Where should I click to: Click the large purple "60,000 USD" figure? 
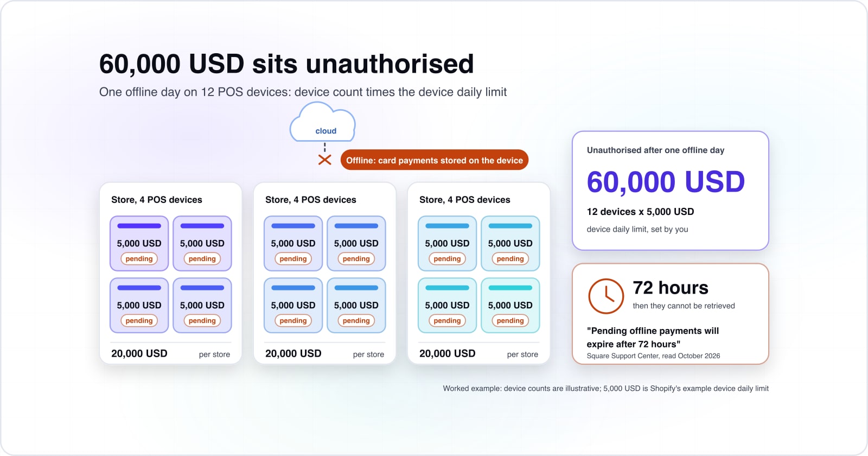(x=666, y=182)
